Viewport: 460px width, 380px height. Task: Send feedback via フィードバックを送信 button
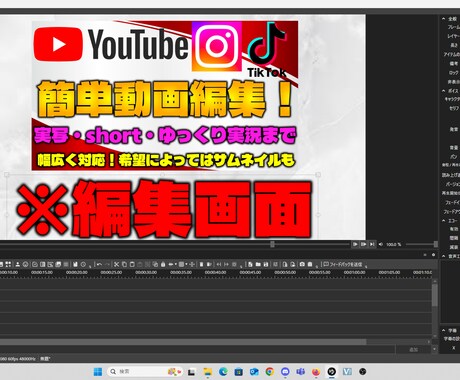click(x=343, y=264)
